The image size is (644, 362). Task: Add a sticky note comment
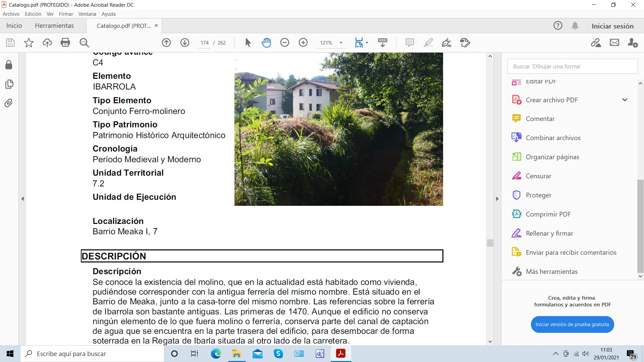pyautogui.click(x=410, y=43)
